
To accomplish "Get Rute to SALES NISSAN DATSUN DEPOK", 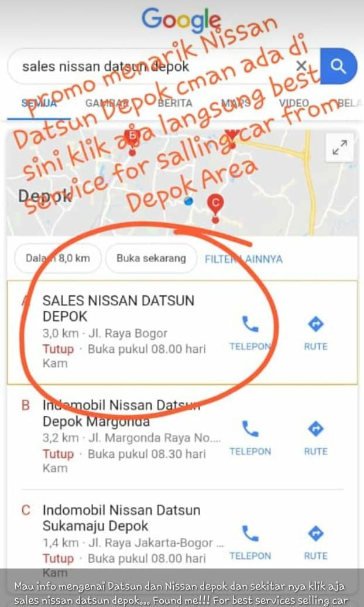I will coord(315,333).
